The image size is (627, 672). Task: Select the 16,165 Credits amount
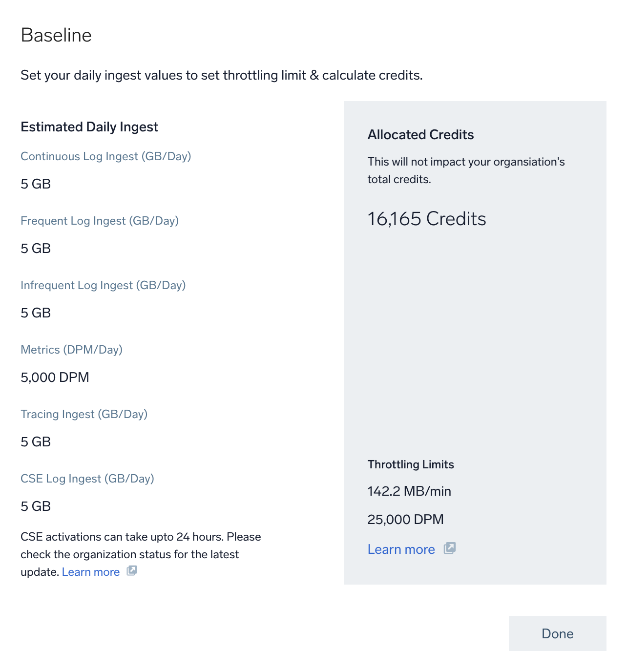426,219
